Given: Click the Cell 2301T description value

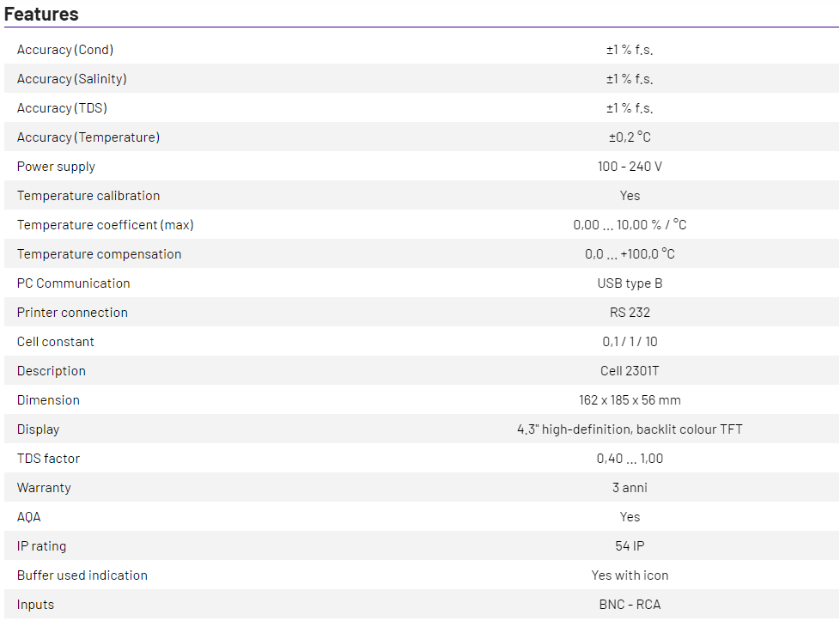Looking at the screenshot, I should (630, 371).
